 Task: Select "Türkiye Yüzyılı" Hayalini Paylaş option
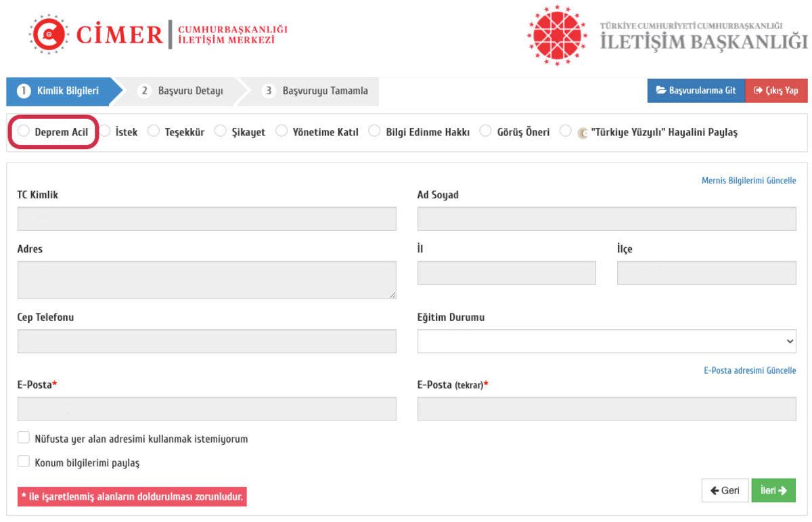(566, 131)
